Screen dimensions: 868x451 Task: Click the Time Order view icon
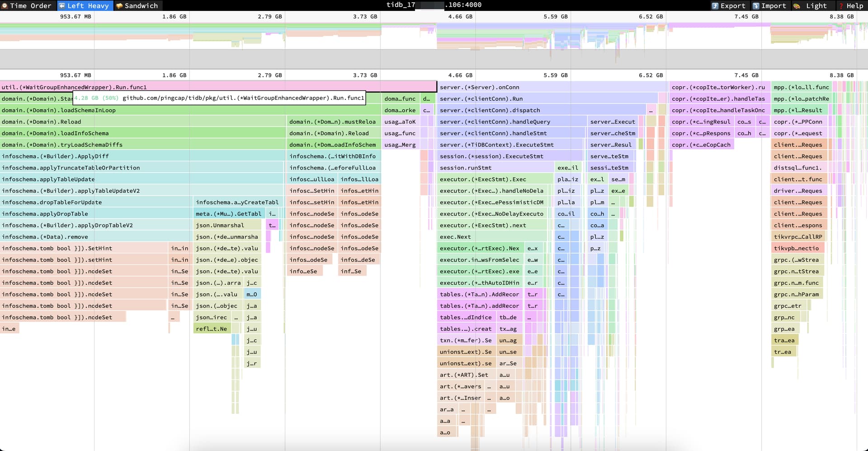(x=5, y=5)
